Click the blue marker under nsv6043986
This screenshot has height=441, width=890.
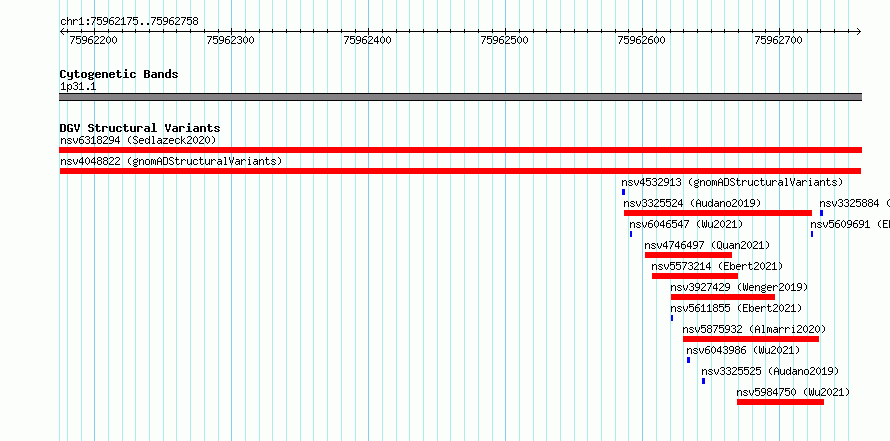(689, 360)
